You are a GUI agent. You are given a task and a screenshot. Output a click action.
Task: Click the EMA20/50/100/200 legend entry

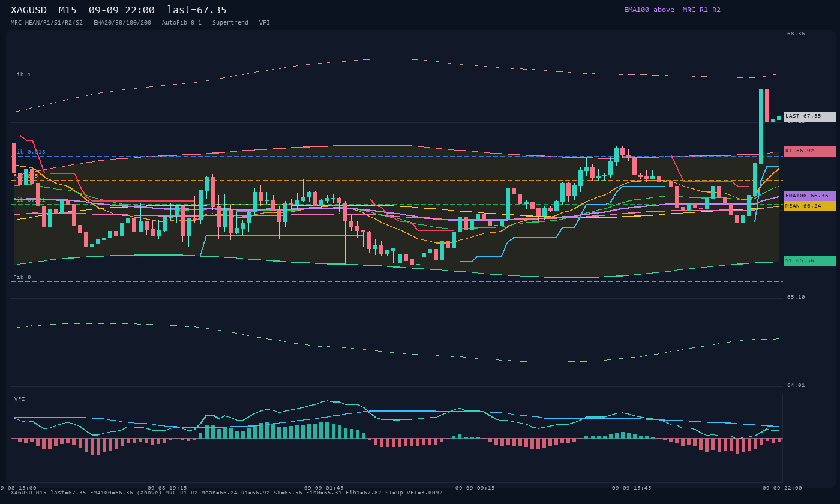click(x=122, y=22)
